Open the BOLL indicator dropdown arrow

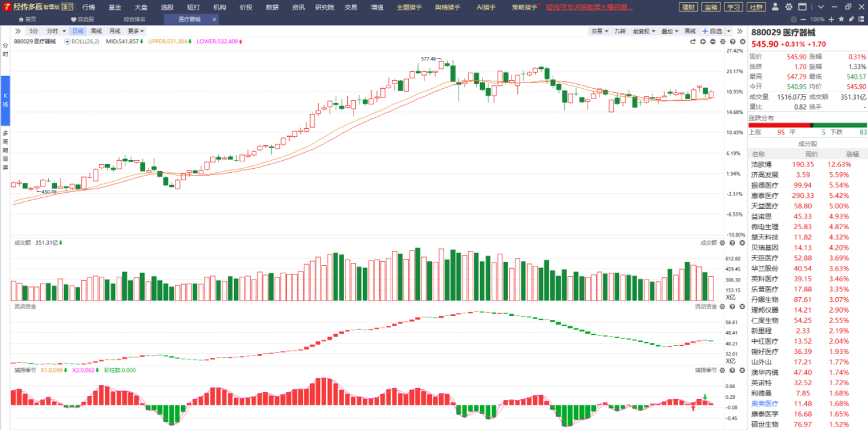click(x=67, y=42)
